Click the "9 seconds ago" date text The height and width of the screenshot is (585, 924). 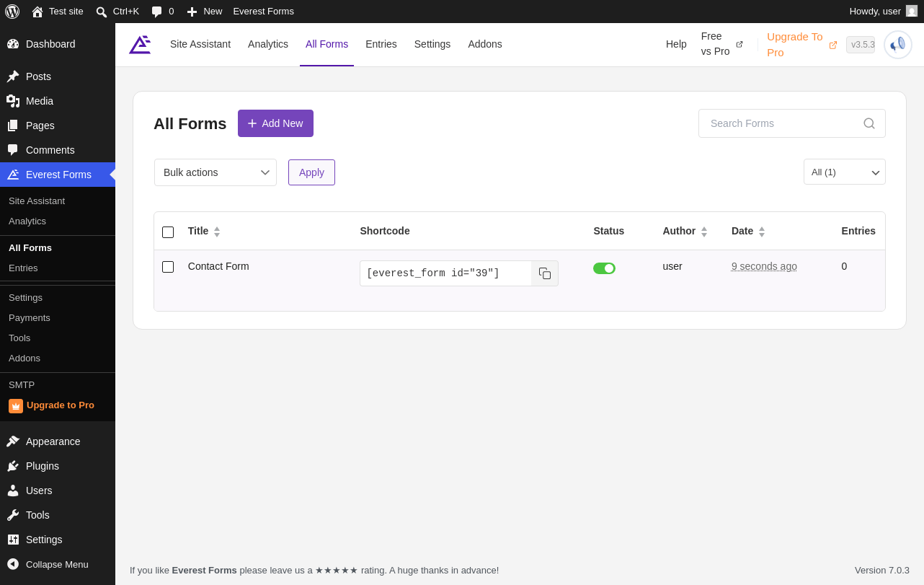coord(764,266)
